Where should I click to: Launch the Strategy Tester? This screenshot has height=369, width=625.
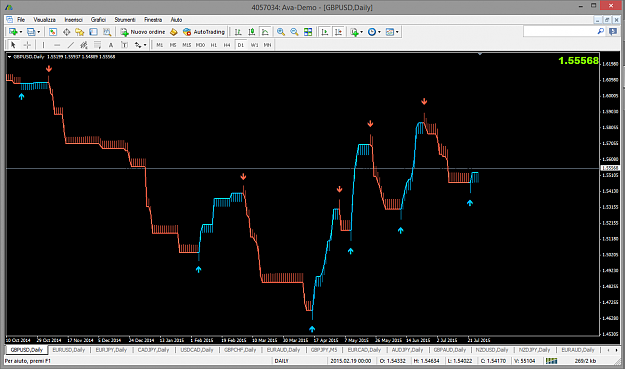pyautogui.click(x=107, y=32)
